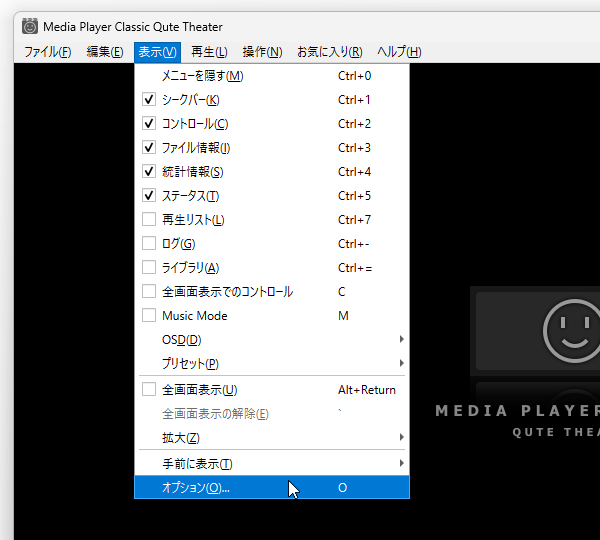This screenshot has width=600, height=540.
Task: Open the 再生(L) menu
Action: (x=209, y=52)
